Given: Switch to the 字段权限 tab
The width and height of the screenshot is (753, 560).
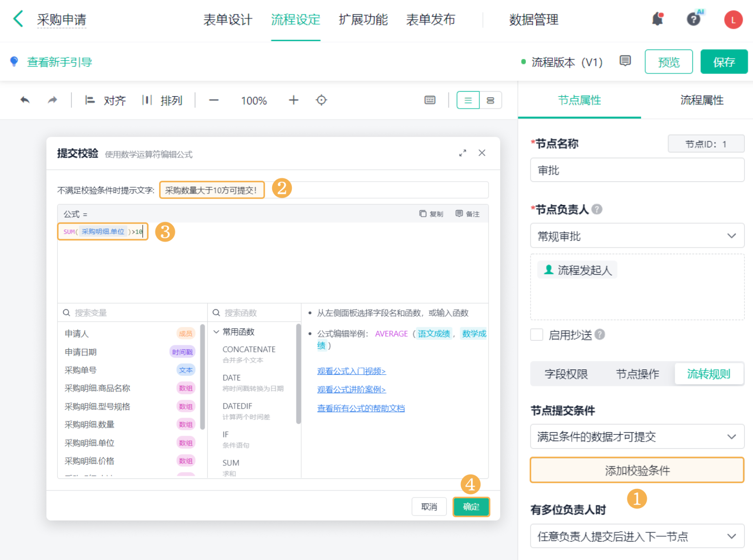Looking at the screenshot, I should coord(566,374).
